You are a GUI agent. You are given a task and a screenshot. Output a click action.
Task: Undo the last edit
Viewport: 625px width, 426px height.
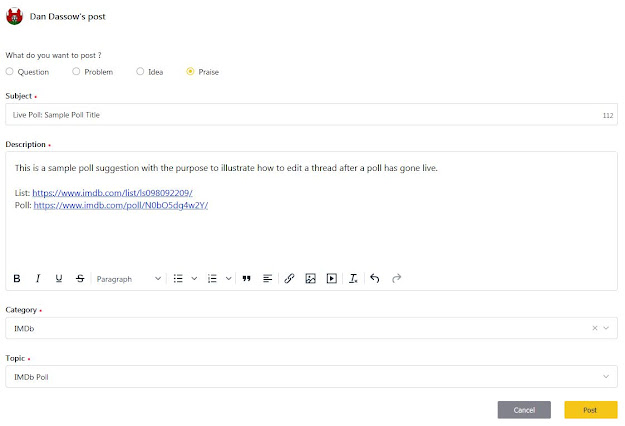click(x=375, y=278)
